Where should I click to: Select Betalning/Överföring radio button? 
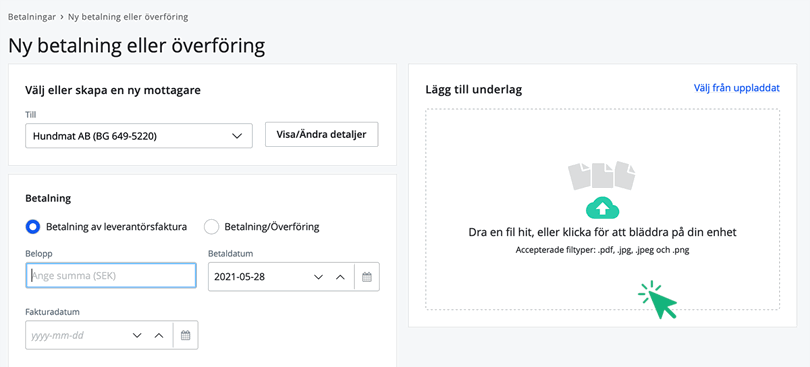[x=211, y=226]
